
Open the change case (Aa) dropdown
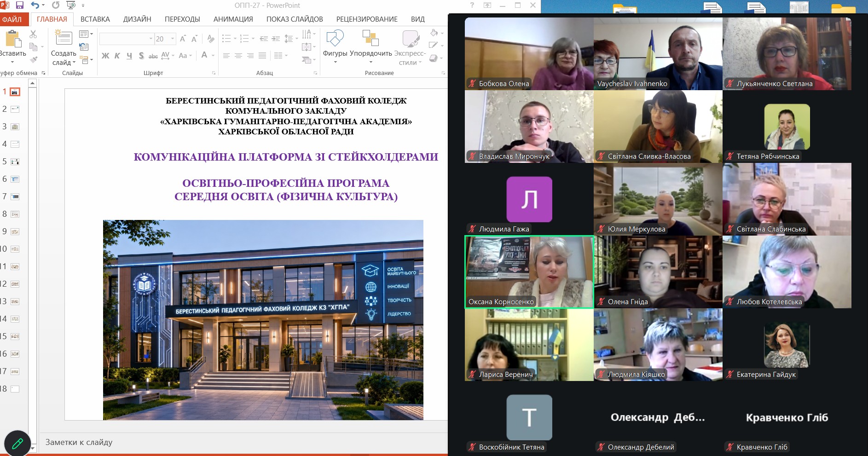pos(185,56)
